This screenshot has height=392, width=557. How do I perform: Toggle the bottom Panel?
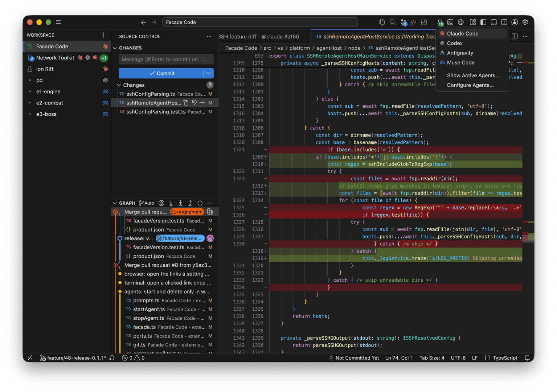[493, 22]
